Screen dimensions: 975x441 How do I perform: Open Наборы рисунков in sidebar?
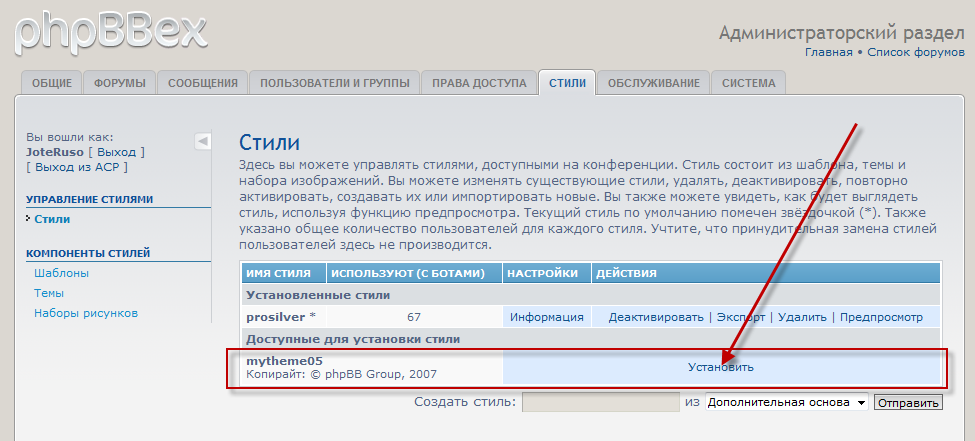pyautogui.click(x=86, y=313)
